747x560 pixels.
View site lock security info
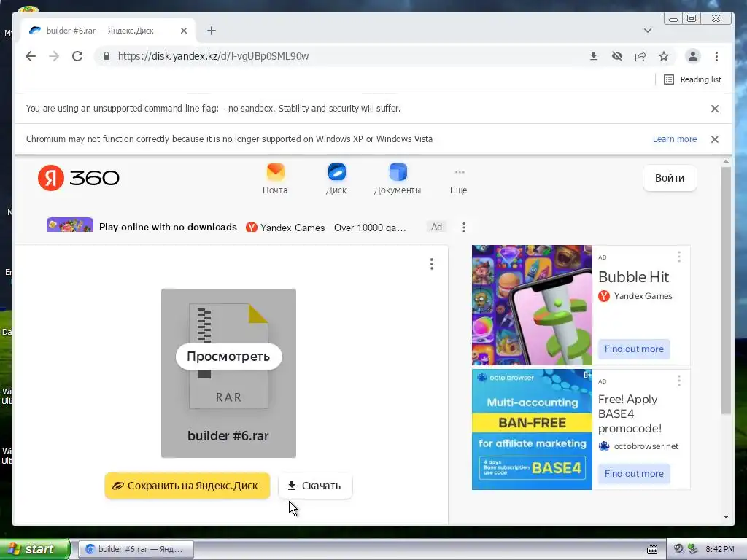107,56
